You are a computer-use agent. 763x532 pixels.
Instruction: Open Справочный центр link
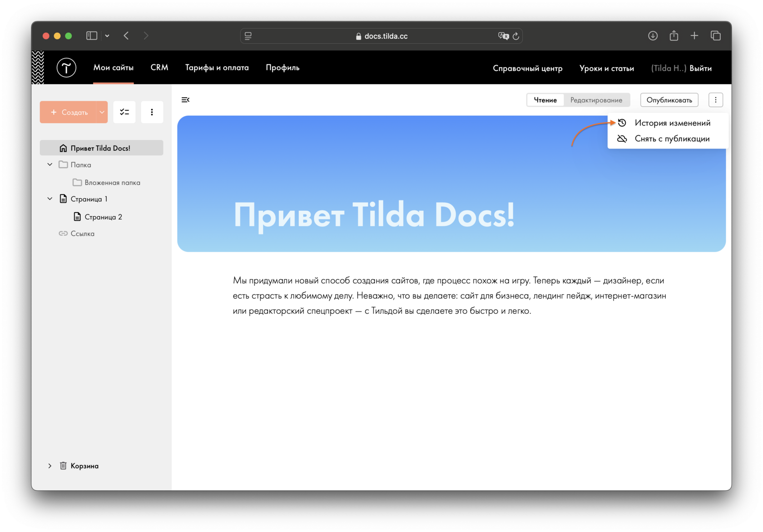click(528, 68)
